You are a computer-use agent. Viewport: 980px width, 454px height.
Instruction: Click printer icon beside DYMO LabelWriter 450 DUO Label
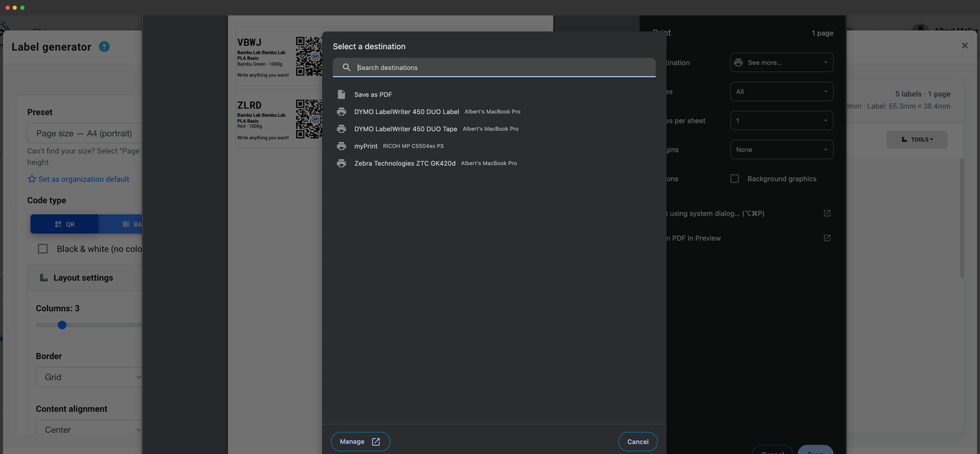pos(342,112)
